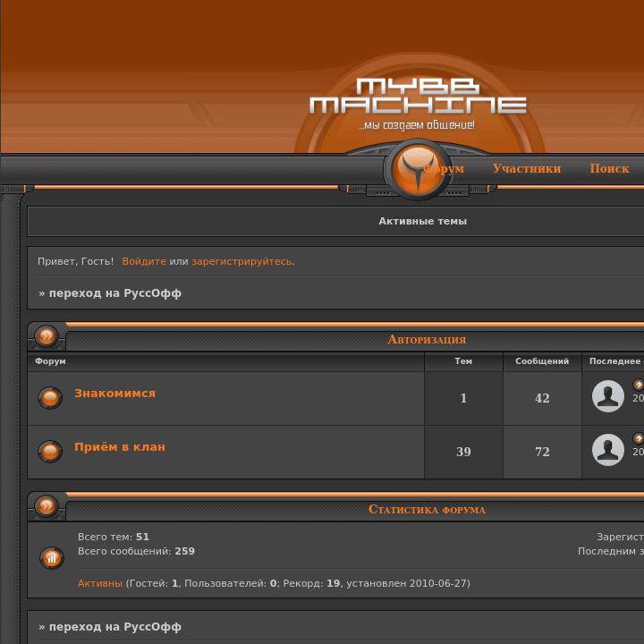The image size is (644, 644).
Task: Click the Сообщений column header
Action: [542, 361]
